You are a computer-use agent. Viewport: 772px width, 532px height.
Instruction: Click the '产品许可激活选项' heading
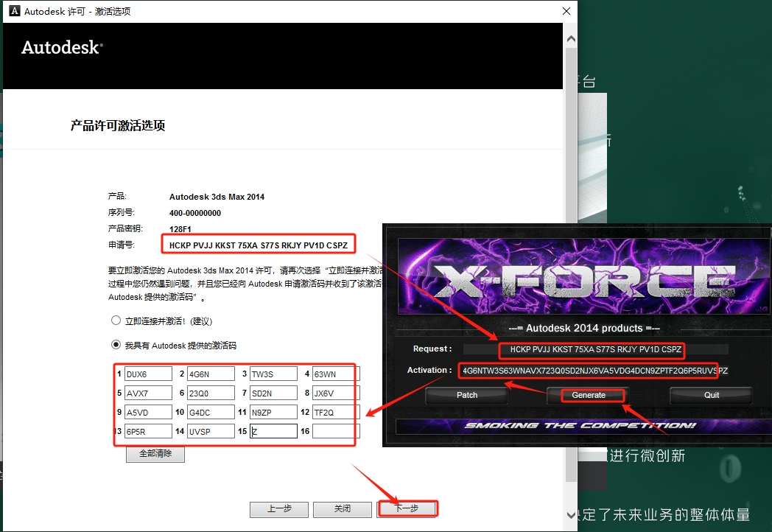click(x=118, y=125)
